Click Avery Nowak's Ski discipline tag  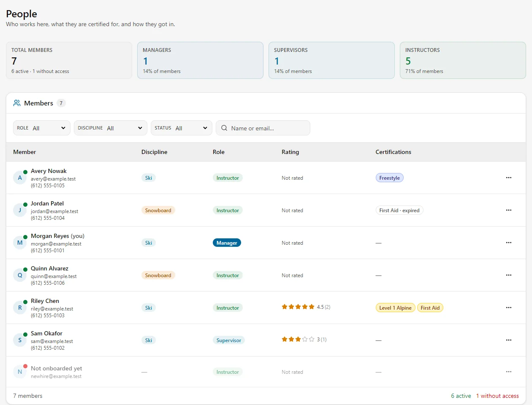(x=149, y=178)
